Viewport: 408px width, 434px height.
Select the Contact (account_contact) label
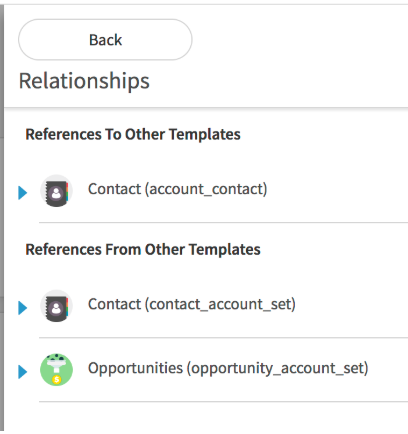(177, 189)
